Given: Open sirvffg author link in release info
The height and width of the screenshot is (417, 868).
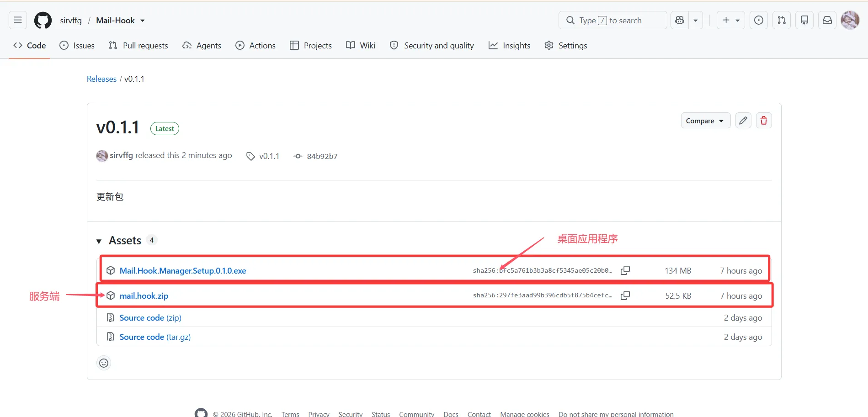Looking at the screenshot, I should click(x=121, y=155).
